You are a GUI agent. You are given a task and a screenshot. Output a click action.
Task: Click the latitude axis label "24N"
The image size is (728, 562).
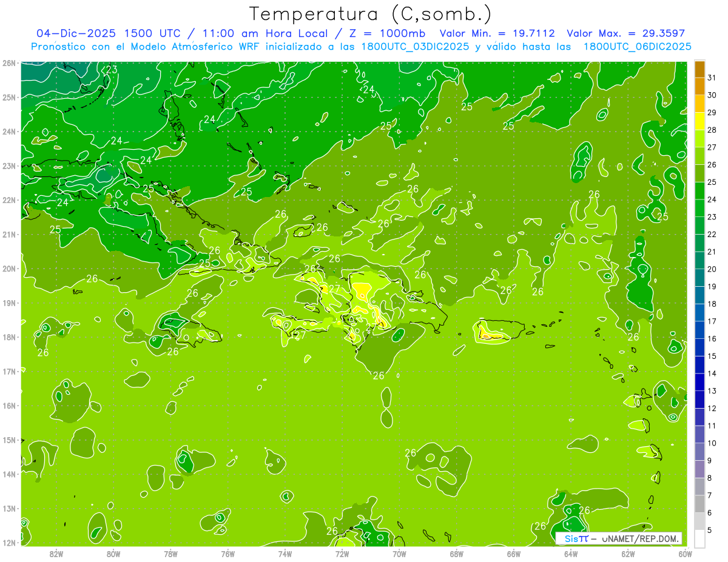point(9,132)
